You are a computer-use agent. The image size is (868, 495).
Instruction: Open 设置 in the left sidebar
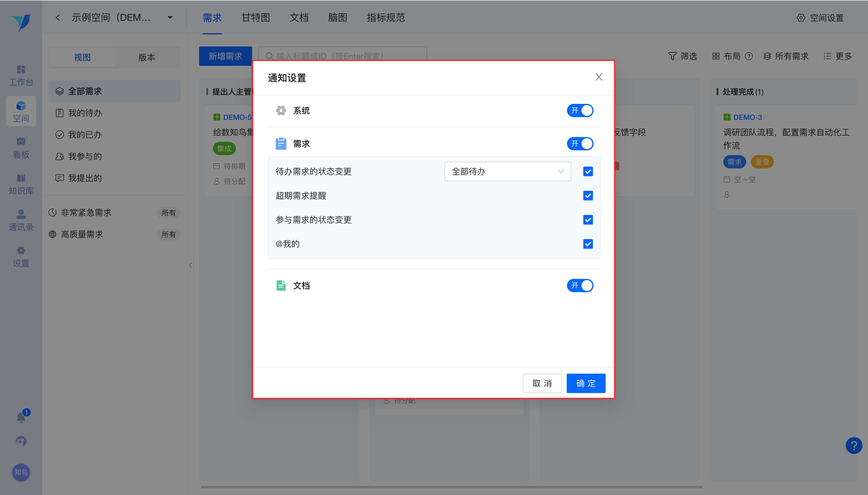(21, 257)
